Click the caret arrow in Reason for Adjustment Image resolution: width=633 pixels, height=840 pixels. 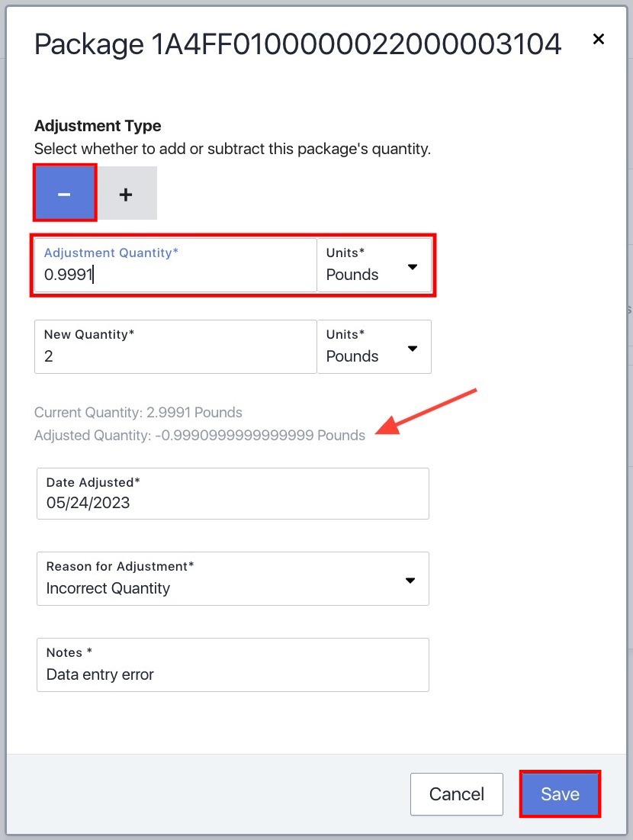[x=410, y=580]
